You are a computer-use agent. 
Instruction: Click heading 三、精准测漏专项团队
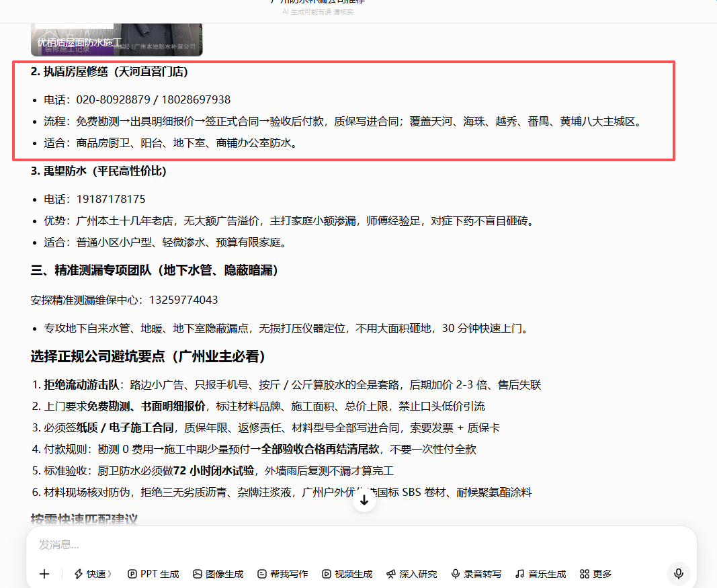click(x=155, y=269)
